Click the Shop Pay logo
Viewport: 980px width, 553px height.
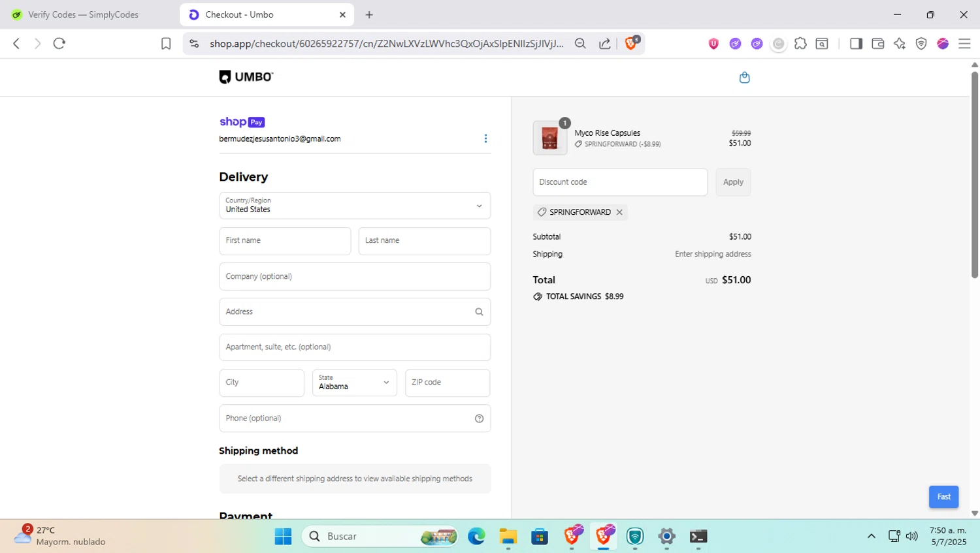pyautogui.click(x=242, y=122)
